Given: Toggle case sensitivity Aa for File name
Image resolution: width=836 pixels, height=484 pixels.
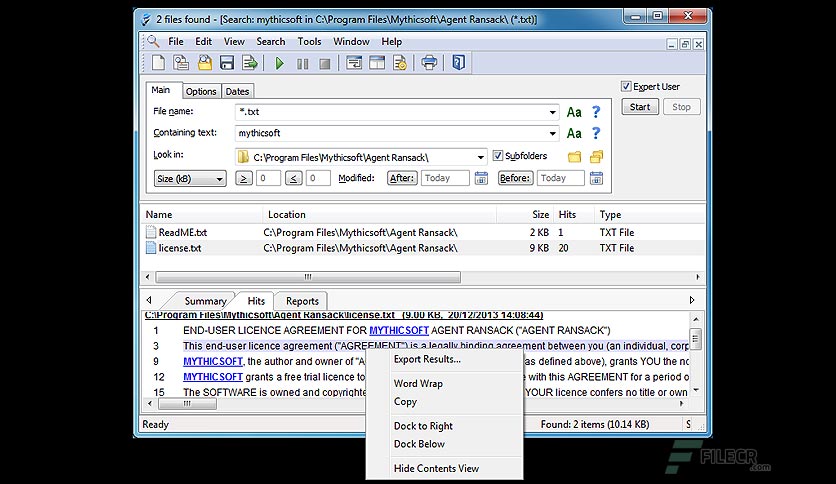Looking at the screenshot, I should 574,112.
